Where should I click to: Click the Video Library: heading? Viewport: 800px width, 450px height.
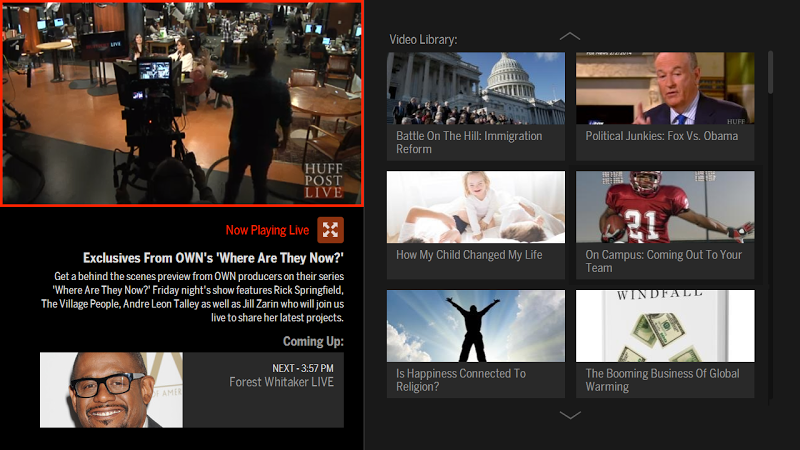pyautogui.click(x=423, y=39)
